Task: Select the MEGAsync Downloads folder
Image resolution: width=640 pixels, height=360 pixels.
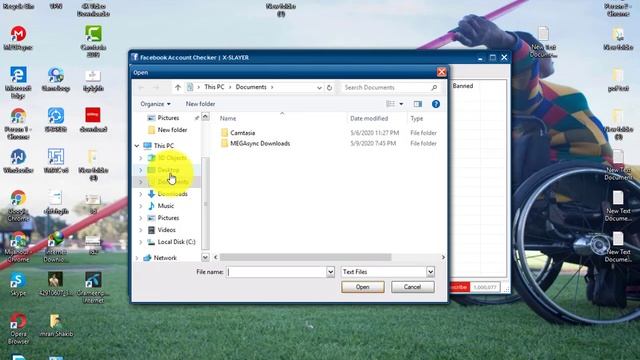Action: [260, 144]
